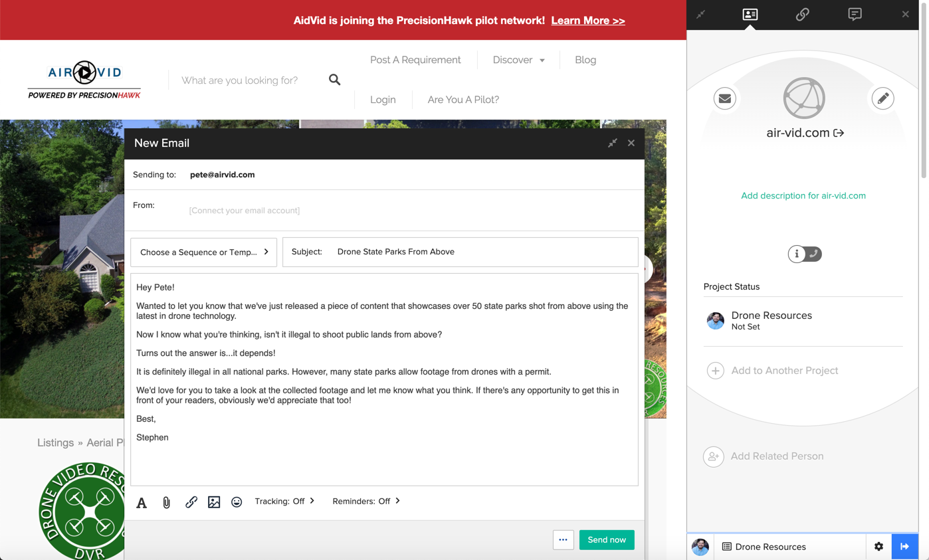Click the pencil edit icon for air-vid.com
The height and width of the screenshot is (560, 929).
pyautogui.click(x=882, y=98)
